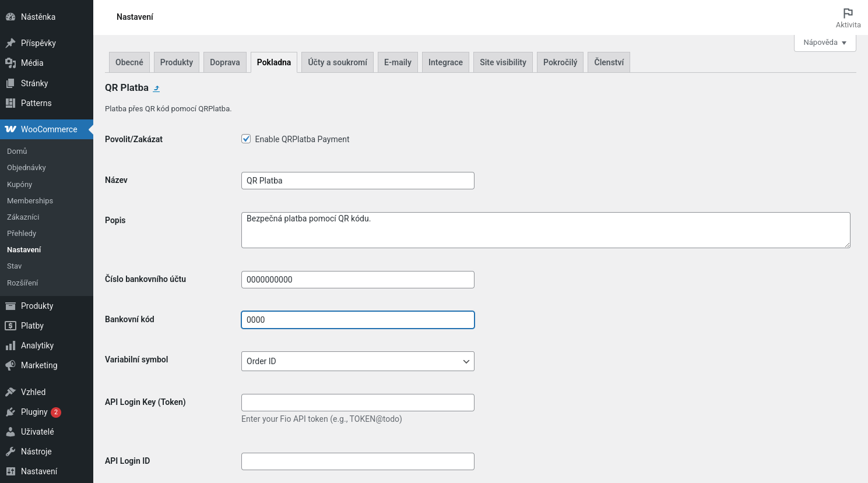Click the Vzhled paintbrush icon
Viewport: 868px width, 483px height.
click(10, 392)
